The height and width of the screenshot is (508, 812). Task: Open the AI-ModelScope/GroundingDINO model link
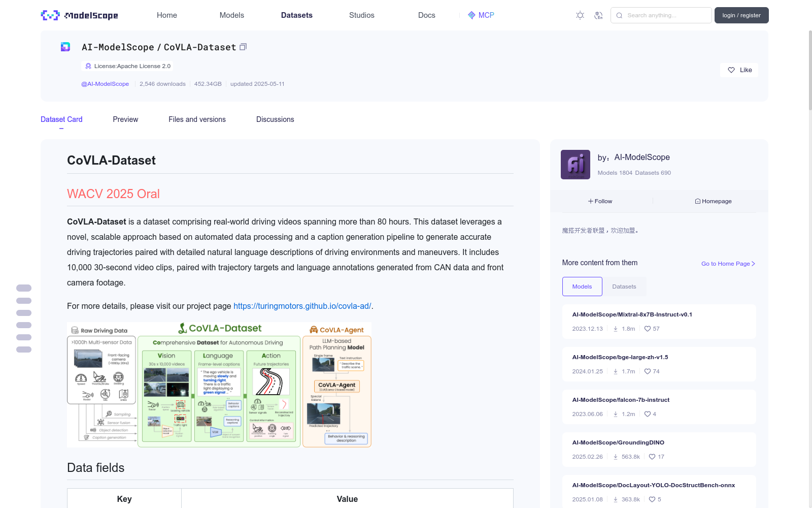[x=618, y=442]
